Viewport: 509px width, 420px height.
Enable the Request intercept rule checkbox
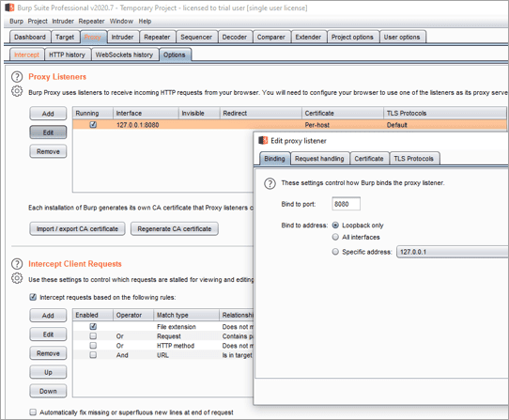tap(93, 335)
